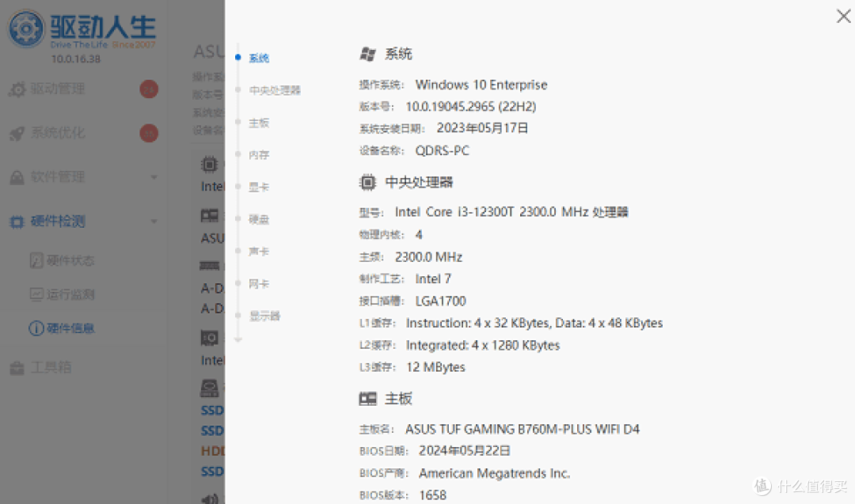
Task: Click the CPU icon in background hardware list
Action: [x=209, y=164]
